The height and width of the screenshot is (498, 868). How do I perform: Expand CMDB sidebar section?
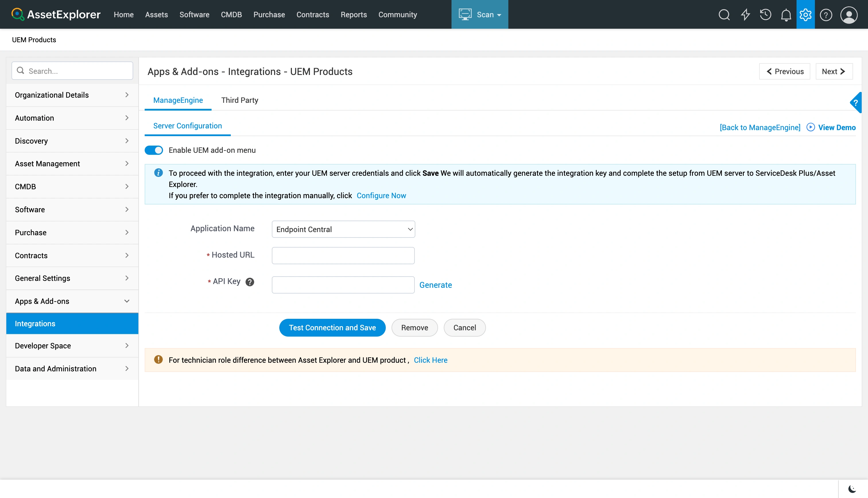pyautogui.click(x=72, y=186)
